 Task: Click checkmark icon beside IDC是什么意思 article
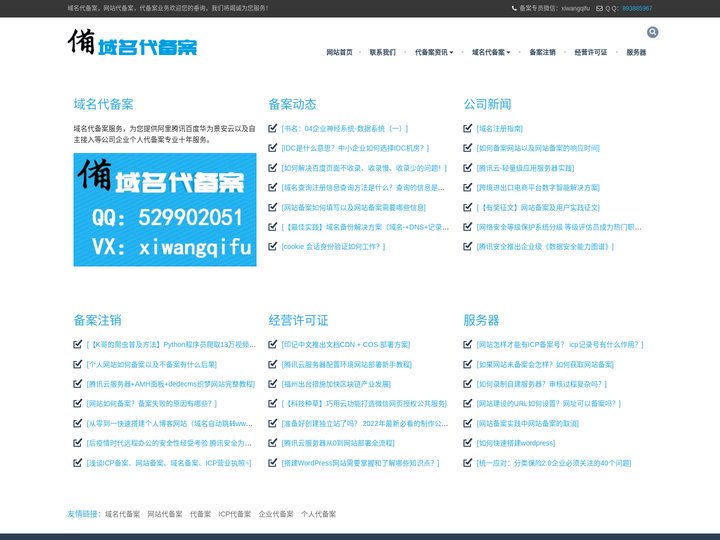tap(272, 148)
